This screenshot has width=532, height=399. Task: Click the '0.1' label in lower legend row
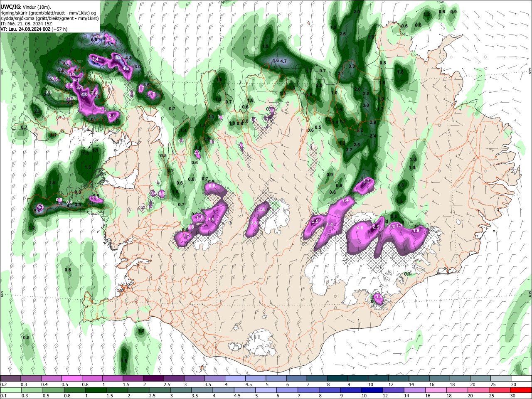tap(3, 396)
